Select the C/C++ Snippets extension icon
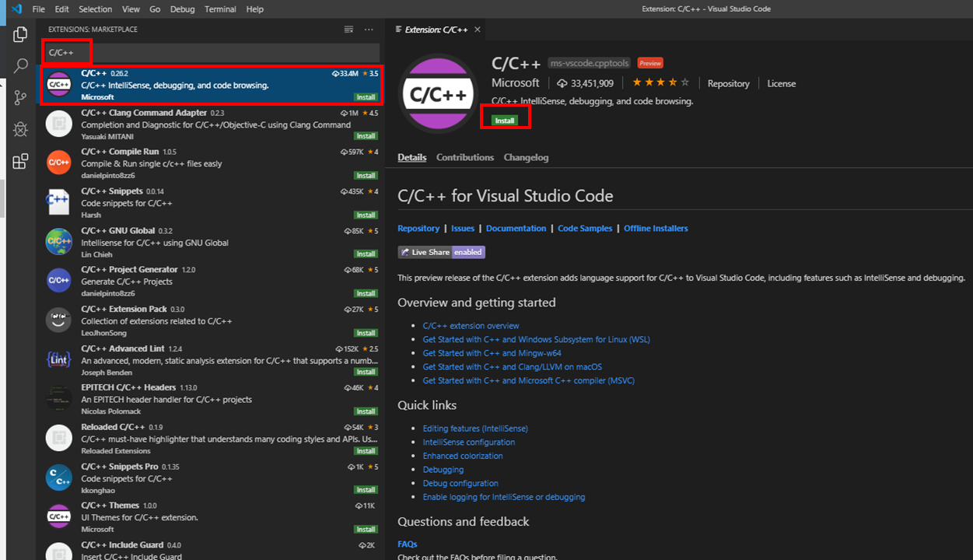The image size is (973, 560). 59,202
